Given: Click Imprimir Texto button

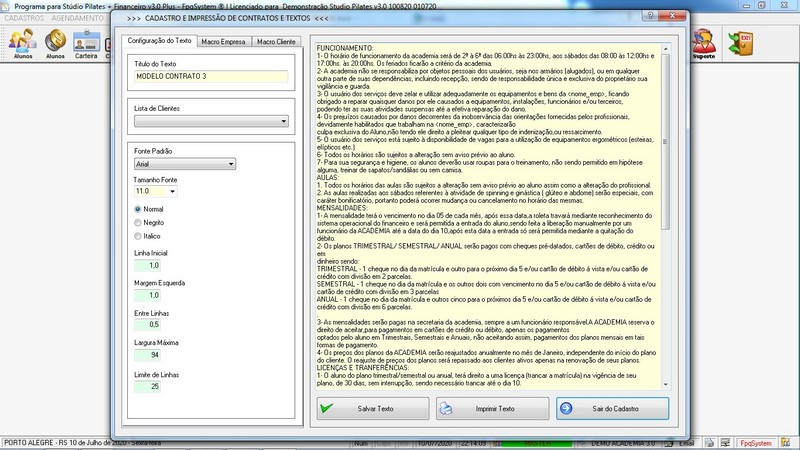Looking at the screenshot, I should point(492,409).
